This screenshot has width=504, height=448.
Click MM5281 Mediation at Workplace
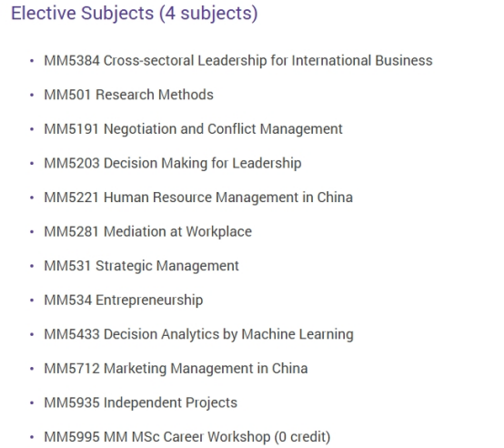pyautogui.click(x=148, y=231)
